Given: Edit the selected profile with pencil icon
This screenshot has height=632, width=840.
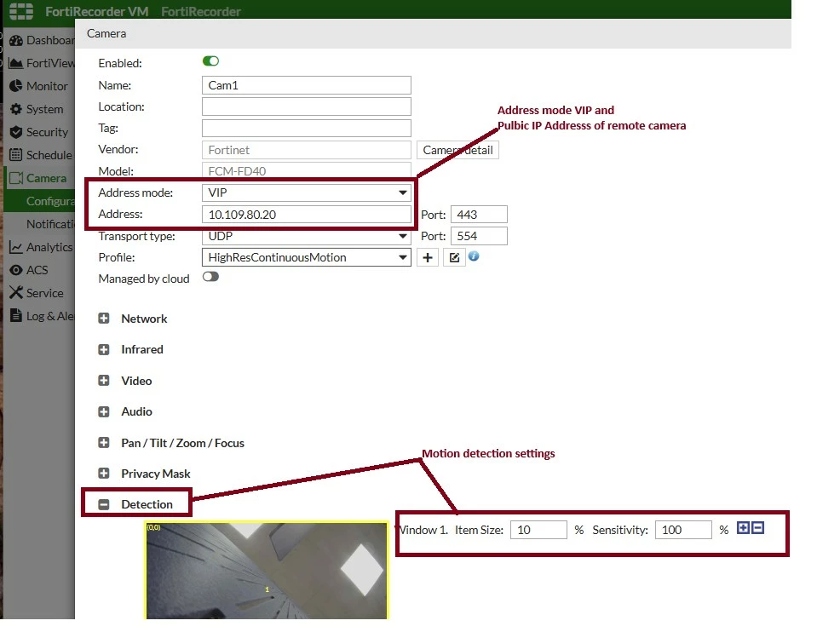Looking at the screenshot, I should pyautogui.click(x=454, y=257).
